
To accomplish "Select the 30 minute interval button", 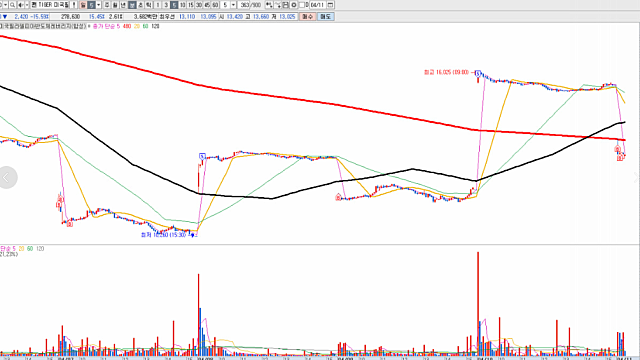I will [199, 5].
